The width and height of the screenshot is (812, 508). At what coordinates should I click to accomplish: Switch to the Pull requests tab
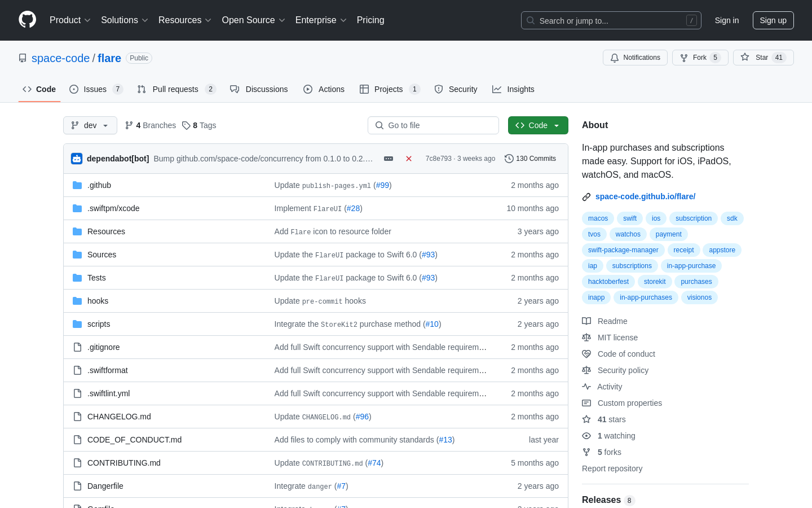tap(176, 89)
